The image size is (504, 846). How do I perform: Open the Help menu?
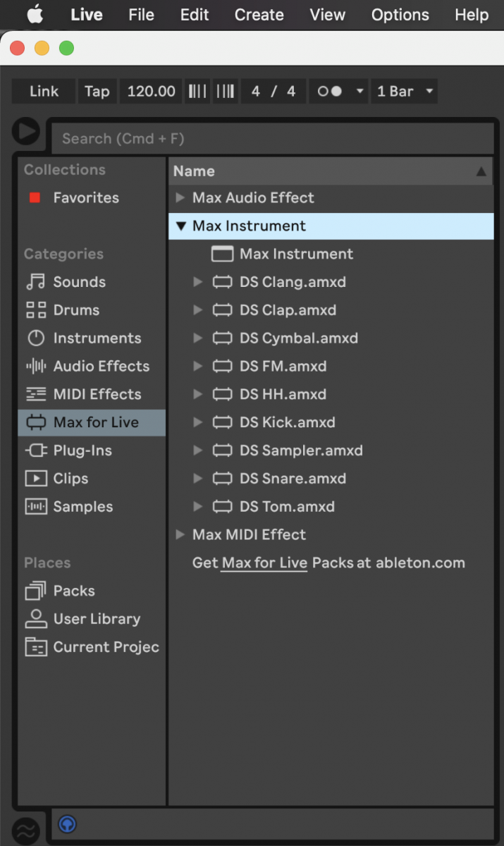click(472, 15)
